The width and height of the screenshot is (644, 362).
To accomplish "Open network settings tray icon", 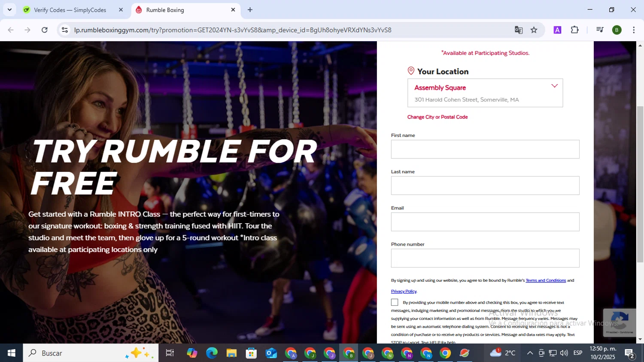I will coord(553,353).
